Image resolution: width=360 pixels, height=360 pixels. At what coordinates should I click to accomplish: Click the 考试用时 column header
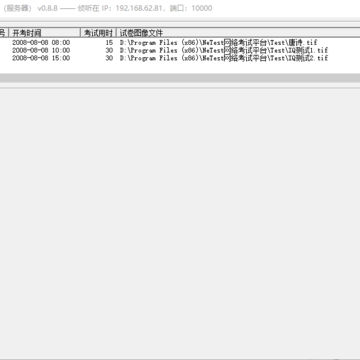pyautogui.click(x=98, y=33)
